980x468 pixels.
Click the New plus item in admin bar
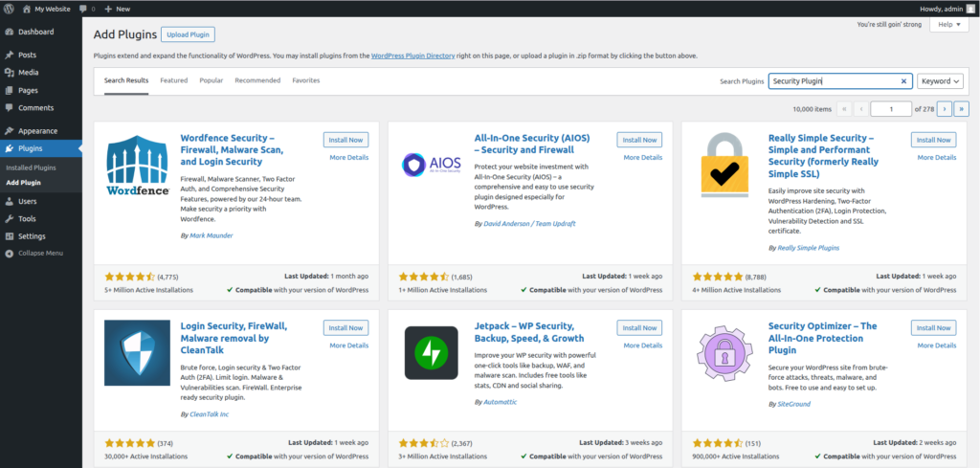point(118,9)
